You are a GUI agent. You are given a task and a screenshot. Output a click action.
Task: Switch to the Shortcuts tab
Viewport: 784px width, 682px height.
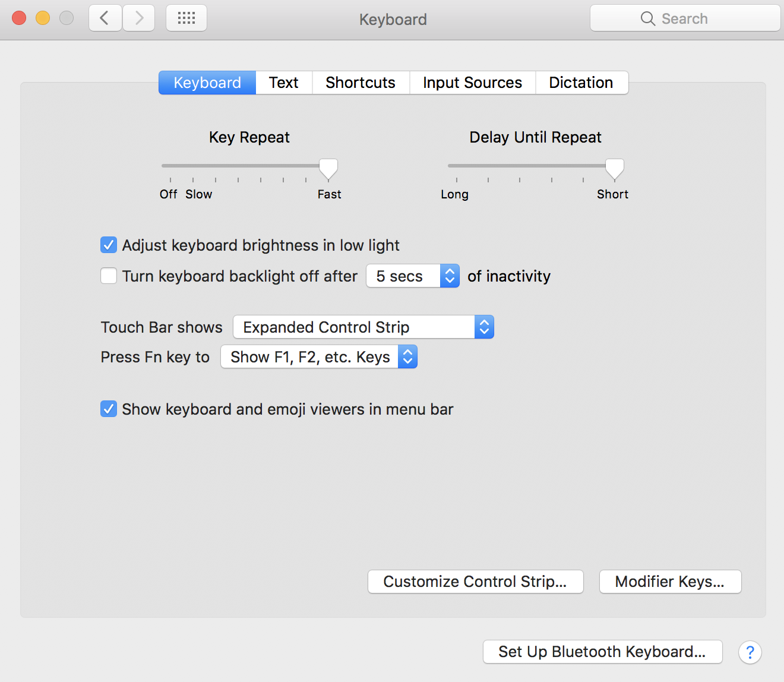click(x=360, y=82)
